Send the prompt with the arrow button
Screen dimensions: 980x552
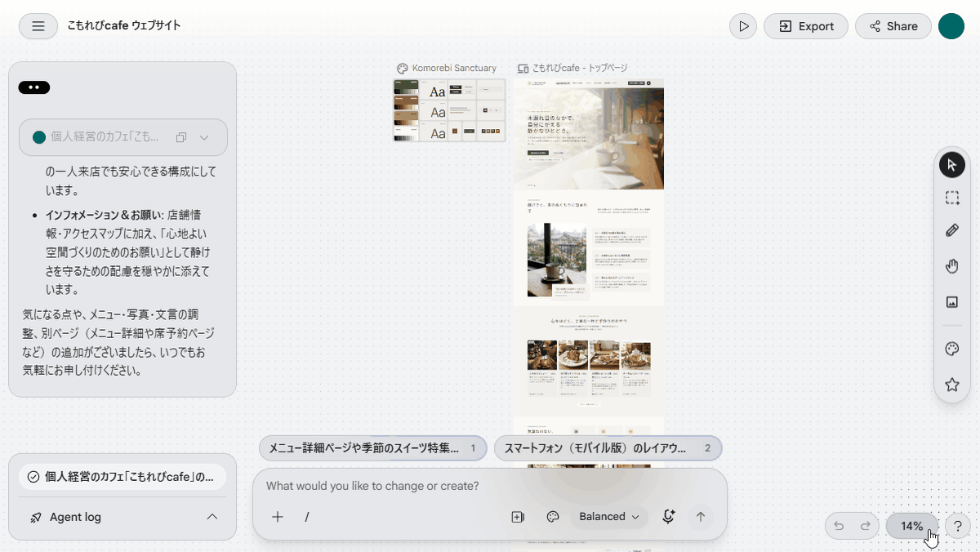[x=700, y=517]
